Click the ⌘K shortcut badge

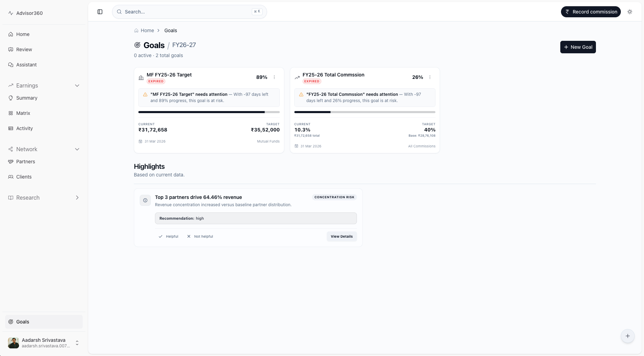click(x=257, y=12)
